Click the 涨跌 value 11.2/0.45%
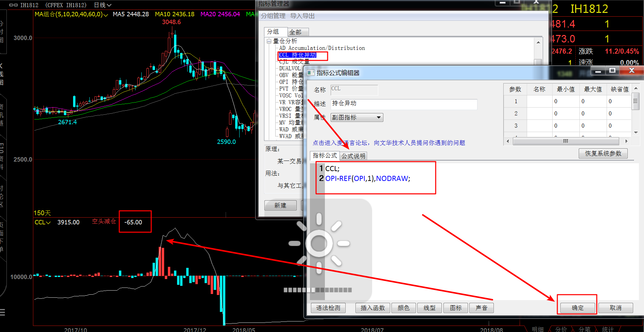The image size is (644, 332). point(622,51)
